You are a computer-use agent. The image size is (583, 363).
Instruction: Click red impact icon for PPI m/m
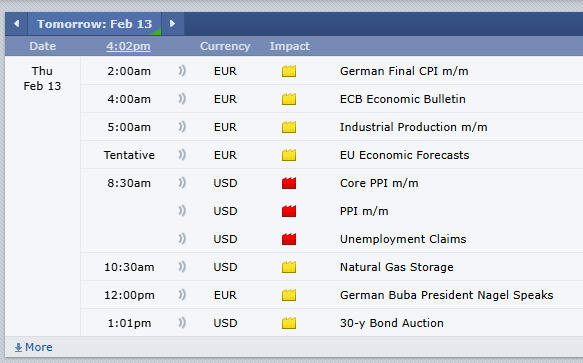[289, 211]
